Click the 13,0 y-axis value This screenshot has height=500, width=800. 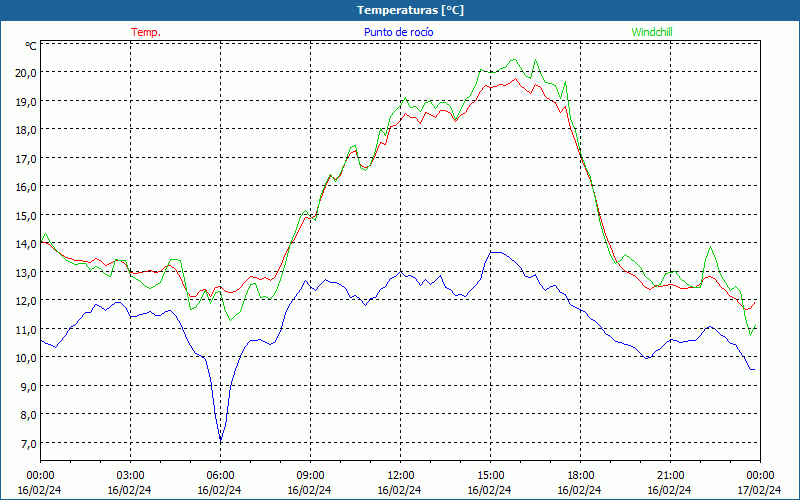click(27, 272)
